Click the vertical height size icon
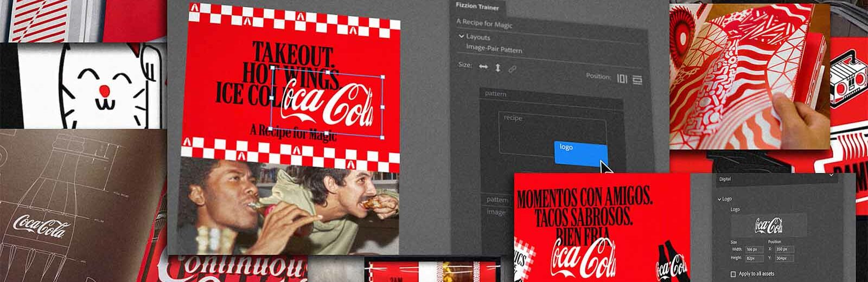This screenshot has height=282, width=868. pyautogui.click(x=497, y=68)
